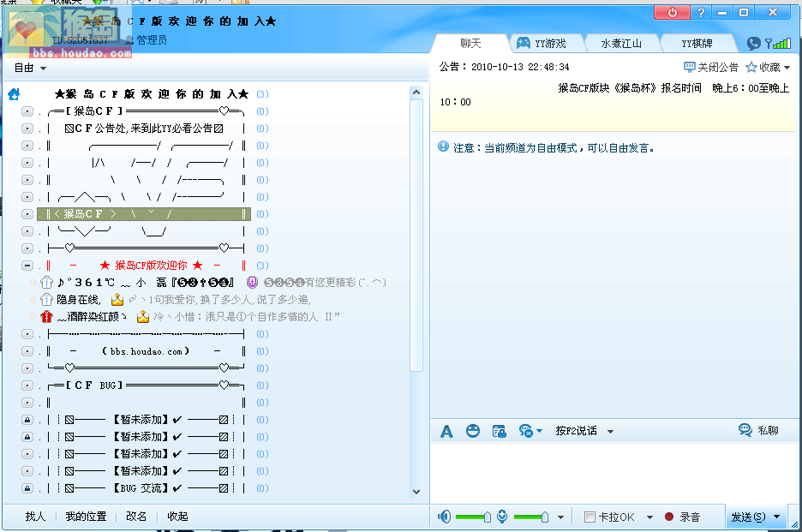Expand the [ CF BUG ] row
This screenshot has width=802, height=532.
click(27, 386)
